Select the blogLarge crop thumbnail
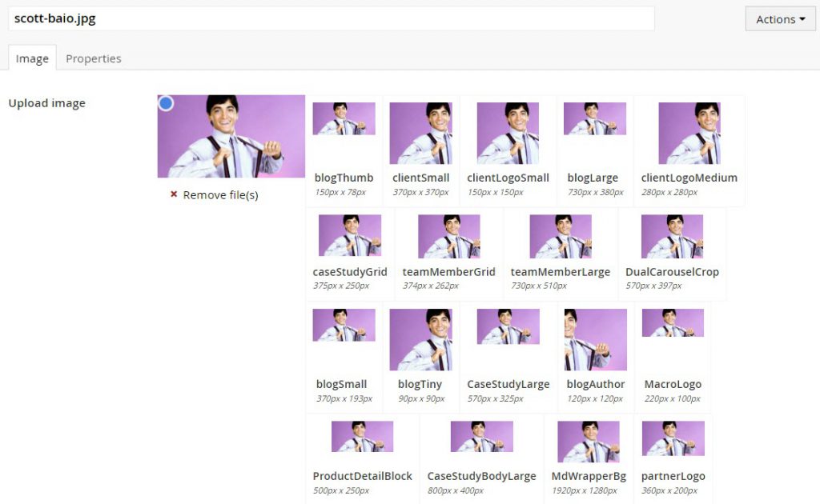Image resolution: width=820 pixels, height=504 pixels. 594,118
